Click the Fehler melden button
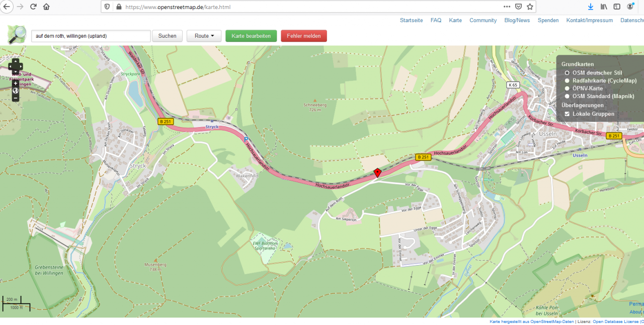Screen dimensions: 644x325 click(304, 36)
